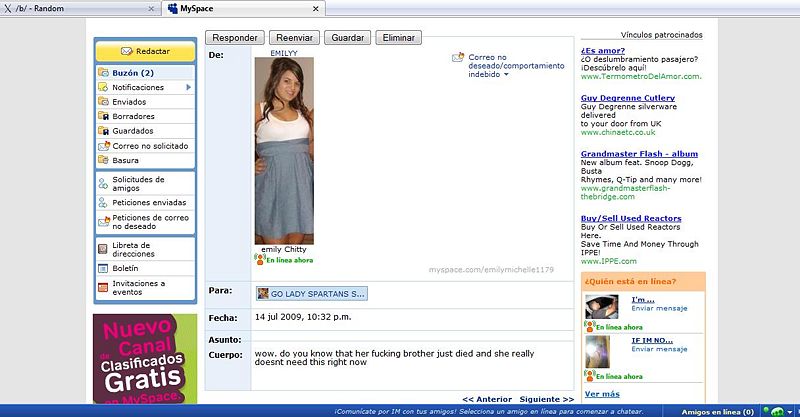This screenshot has height=417, width=800.
Task: Open Buy/Sell Used Reactors ad link
Action: [631, 218]
